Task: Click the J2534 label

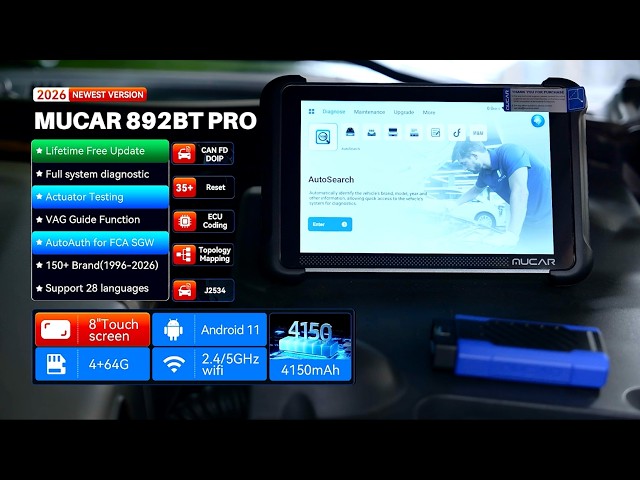Action: point(215,290)
